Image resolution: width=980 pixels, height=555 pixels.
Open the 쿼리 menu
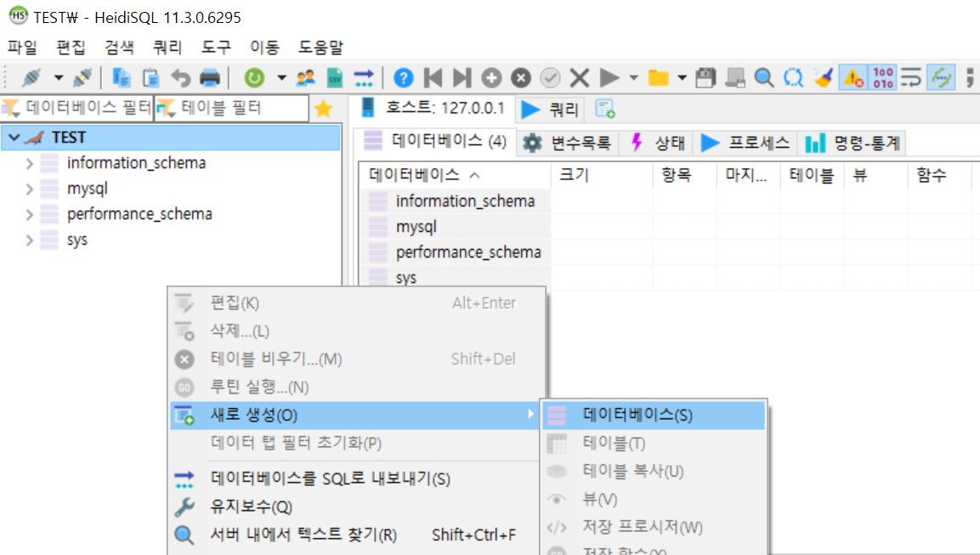pos(167,47)
